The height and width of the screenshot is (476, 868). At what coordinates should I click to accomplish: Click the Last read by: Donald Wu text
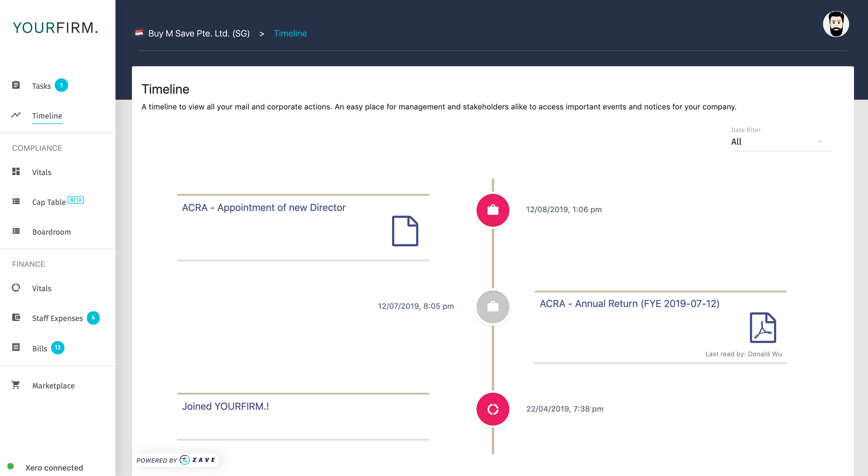coord(743,354)
